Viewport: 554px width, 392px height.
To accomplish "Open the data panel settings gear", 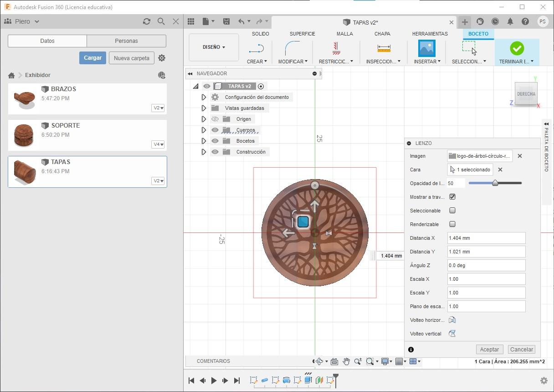I will pyautogui.click(x=162, y=58).
